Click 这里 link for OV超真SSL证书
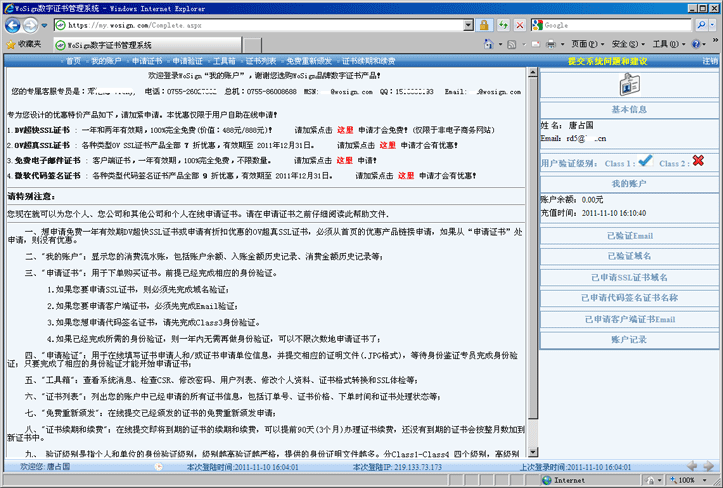 point(388,145)
